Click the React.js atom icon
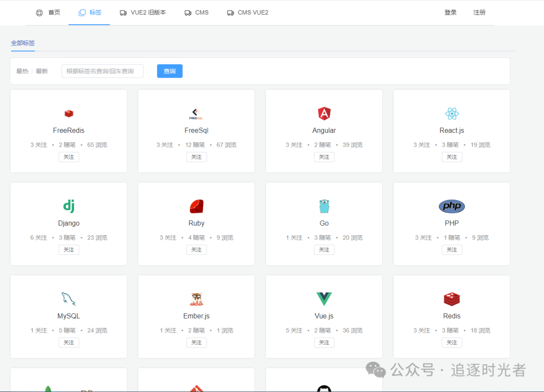544x392 pixels. 451,113
